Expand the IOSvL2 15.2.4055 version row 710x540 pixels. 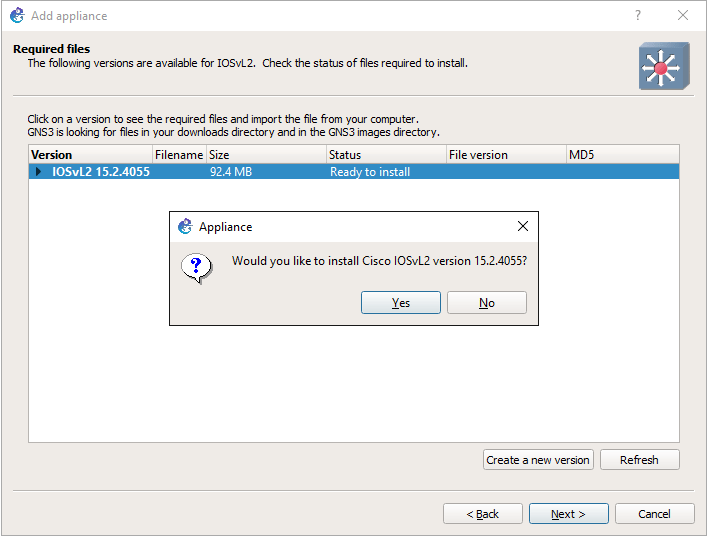coord(39,172)
